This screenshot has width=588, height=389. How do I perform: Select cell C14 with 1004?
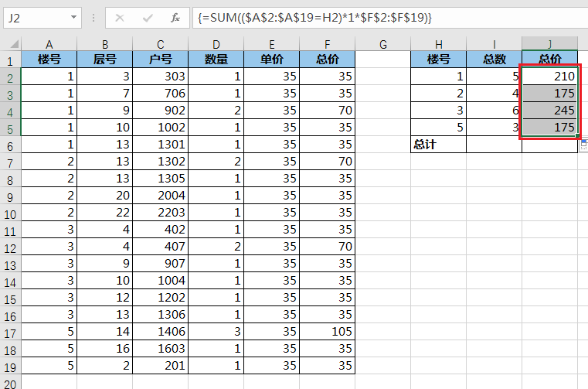click(160, 281)
